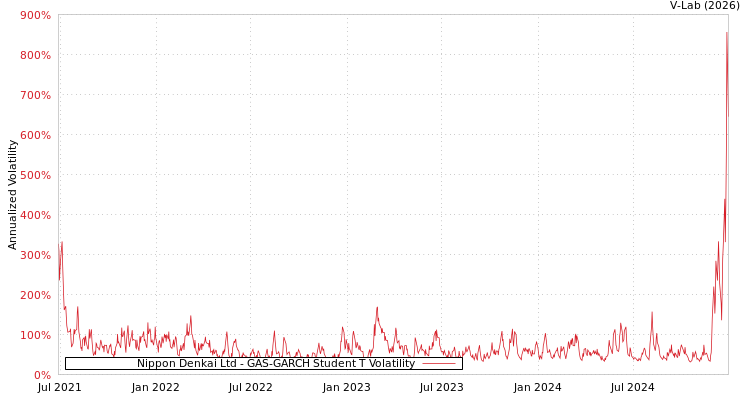The width and height of the screenshot is (750, 400).
Task: Click the Annualized Volatility axis title
Action: 12,195
